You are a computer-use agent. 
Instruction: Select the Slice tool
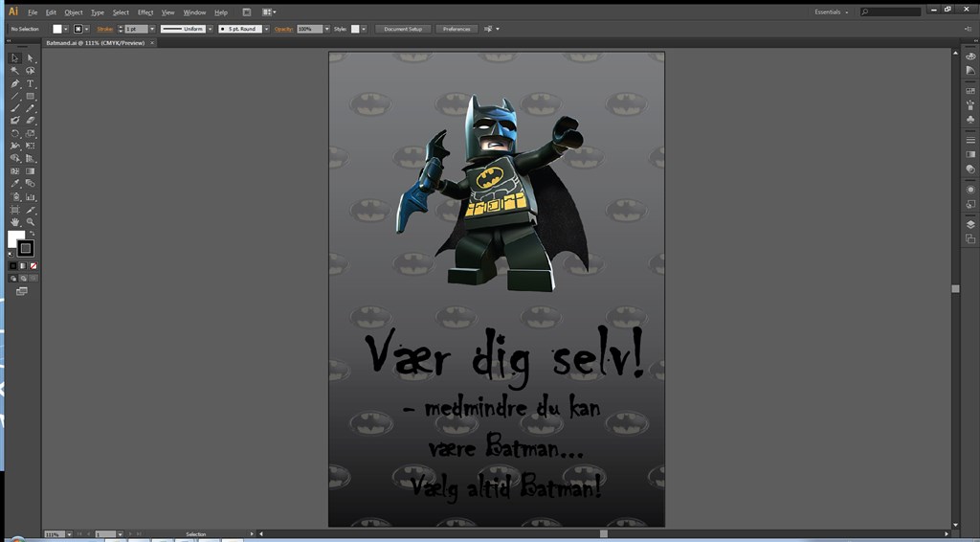(30, 210)
